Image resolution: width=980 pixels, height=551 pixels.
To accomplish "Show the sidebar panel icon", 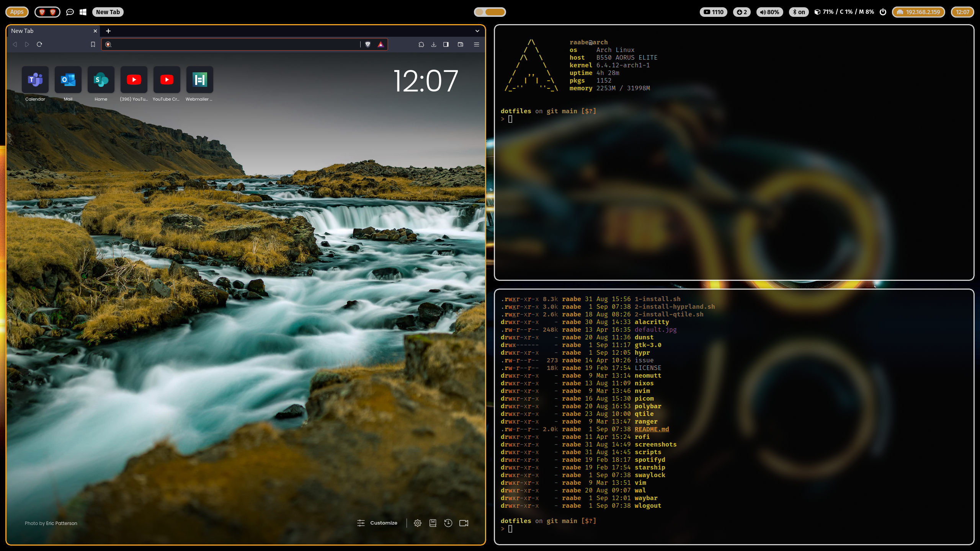I will pyautogui.click(x=446, y=44).
